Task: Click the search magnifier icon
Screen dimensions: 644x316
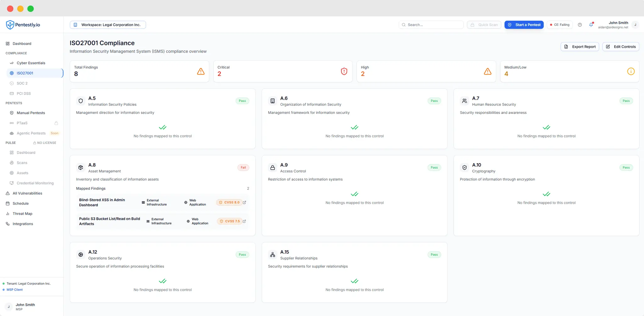Action: point(404,25)
